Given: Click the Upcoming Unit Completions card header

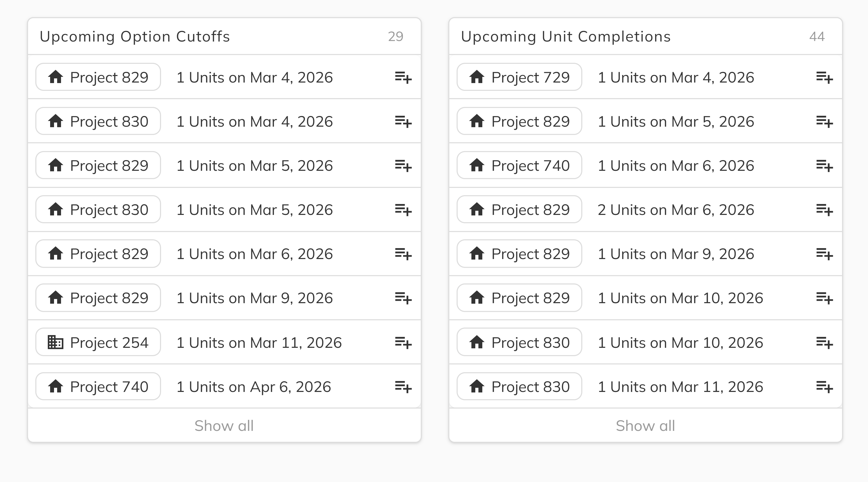Looking at the screenshot, I should [x=566, y=36].
